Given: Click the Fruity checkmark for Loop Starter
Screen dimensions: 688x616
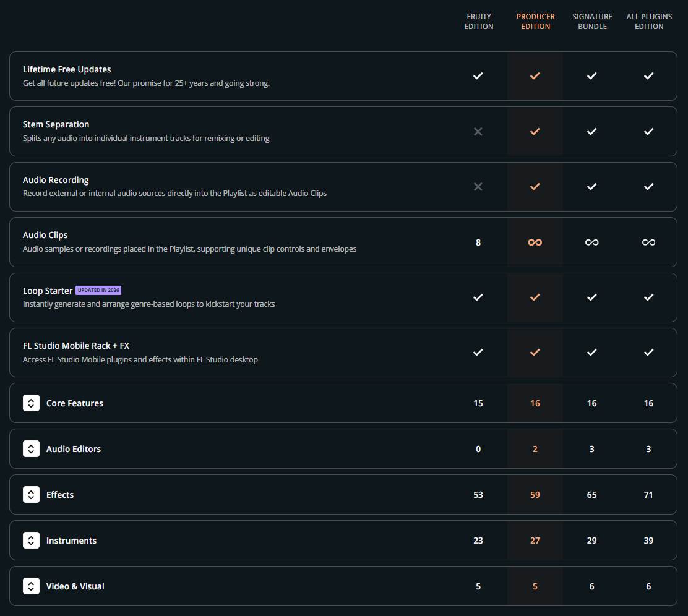Looking at the screenshot, I should pyautogui.click(x=478, y=297).
